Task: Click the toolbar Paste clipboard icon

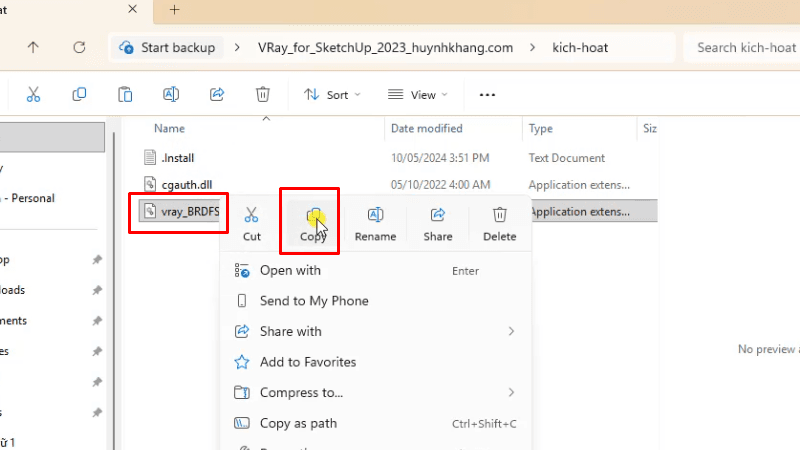Action: coord(125,94)
